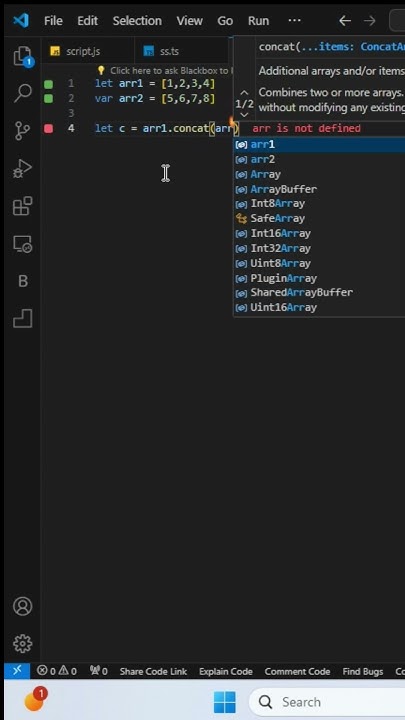
Task: Click Share Code Link in the status bar
Action: (153, 671)
